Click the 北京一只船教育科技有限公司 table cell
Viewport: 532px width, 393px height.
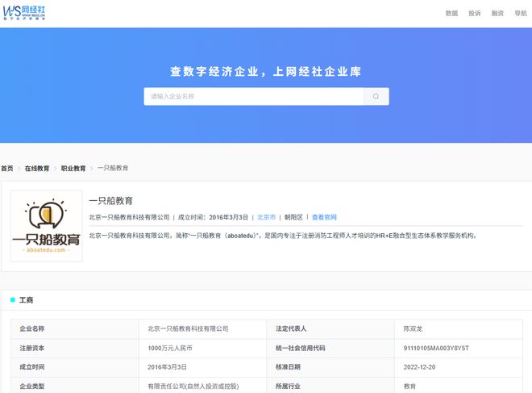coord(202,328)
